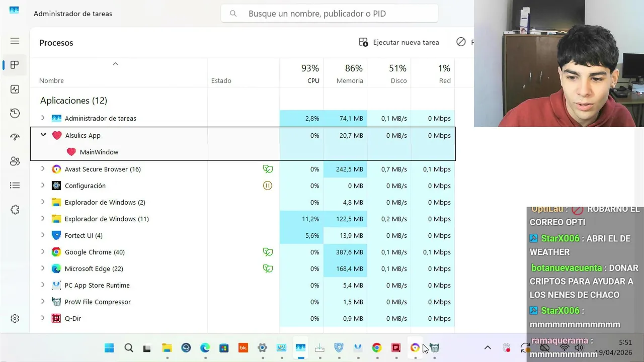Image resolution: width=644 pixels, height=362 pixels.
Task: Click Google Chrome efficiency leaf icon
Action: (x=268, y=252)
